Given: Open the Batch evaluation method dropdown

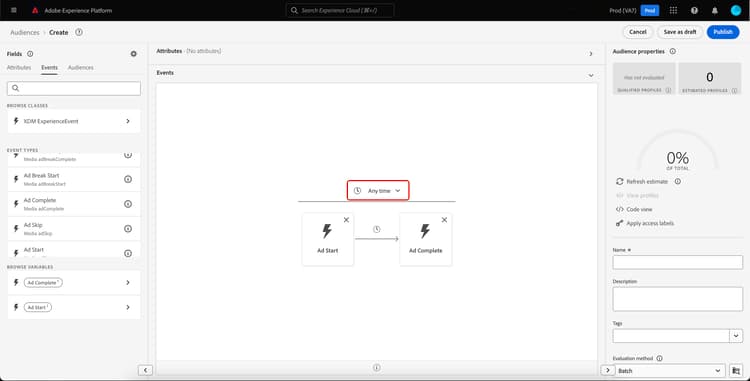Looking at the screenshot, I should pos(669,370).
